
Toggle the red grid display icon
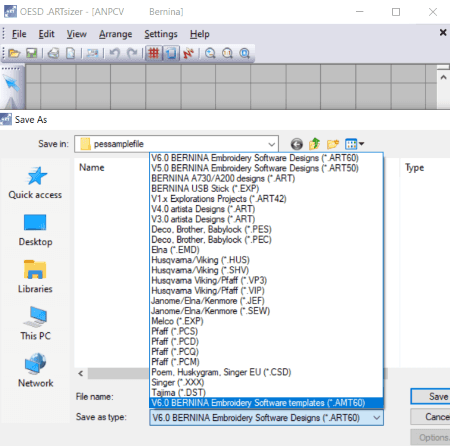154,53
